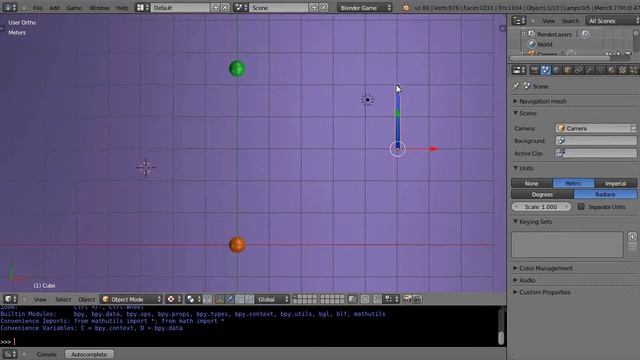Click the Scene name field in header
Viewport: 640px width, 360px height.
coord(278,8)
